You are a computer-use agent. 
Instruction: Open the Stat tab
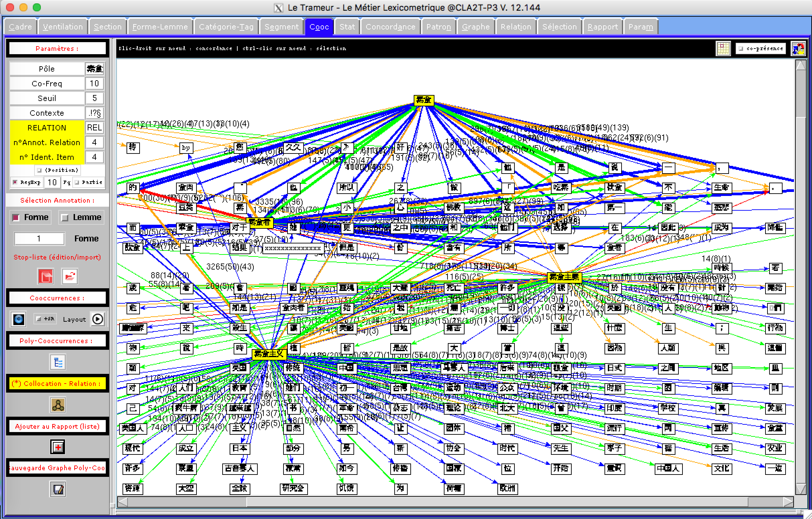click(x=347, y=27)
